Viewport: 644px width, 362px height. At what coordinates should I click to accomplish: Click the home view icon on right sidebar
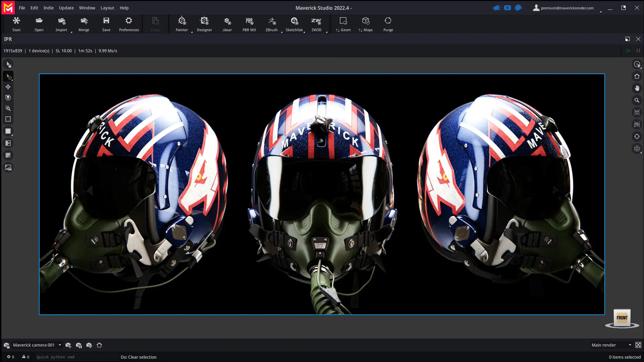637,76
